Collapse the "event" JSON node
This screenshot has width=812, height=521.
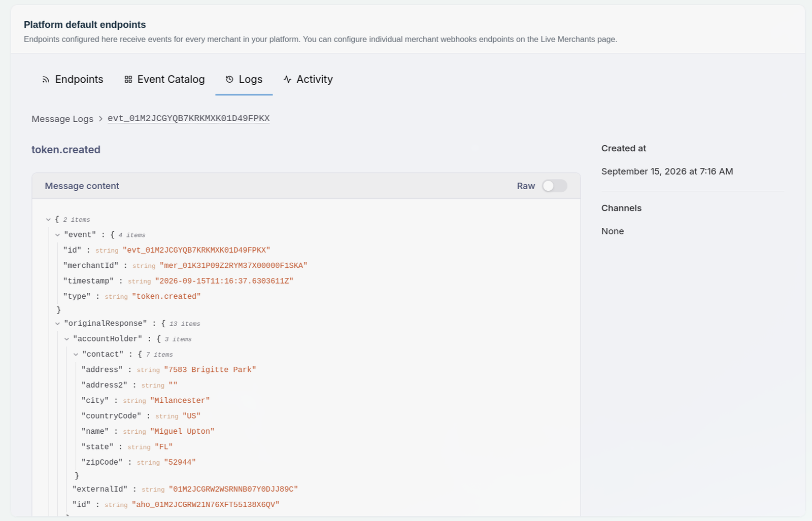pyautogui.click(x=57, y=235)
